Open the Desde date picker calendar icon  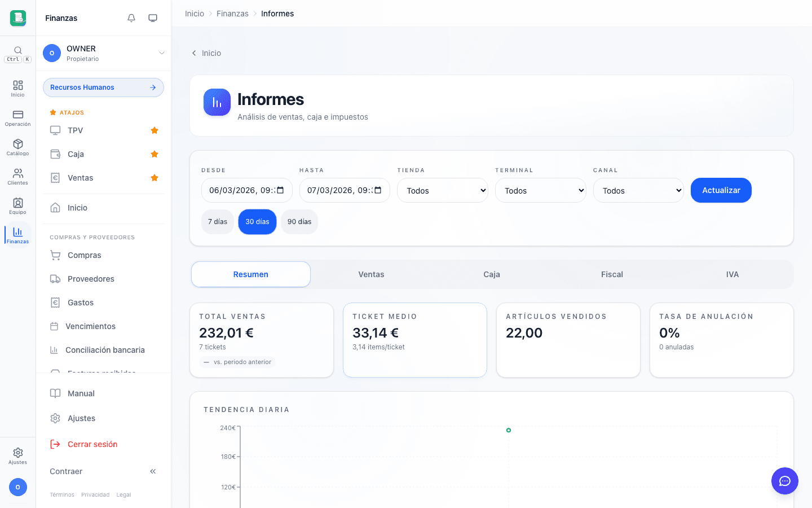pyautogui.click(x=280, y=190)
